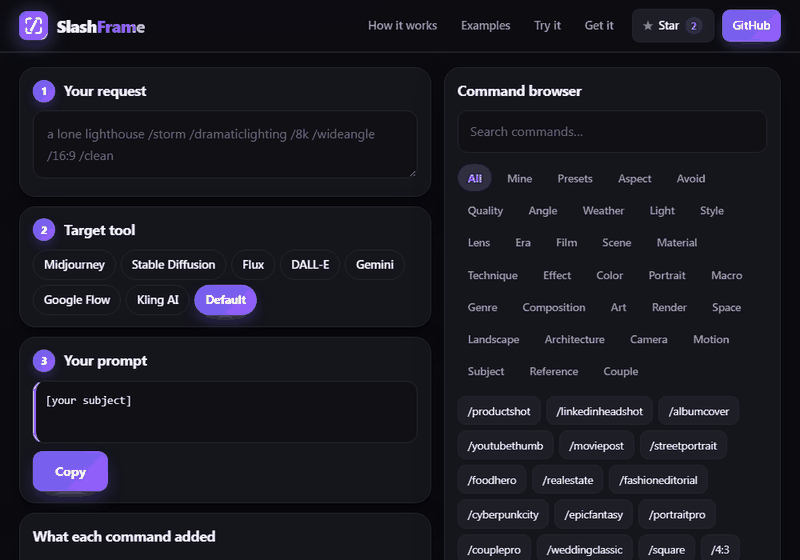
Task: Filter commands by Quality
Action: pos(485,211)
